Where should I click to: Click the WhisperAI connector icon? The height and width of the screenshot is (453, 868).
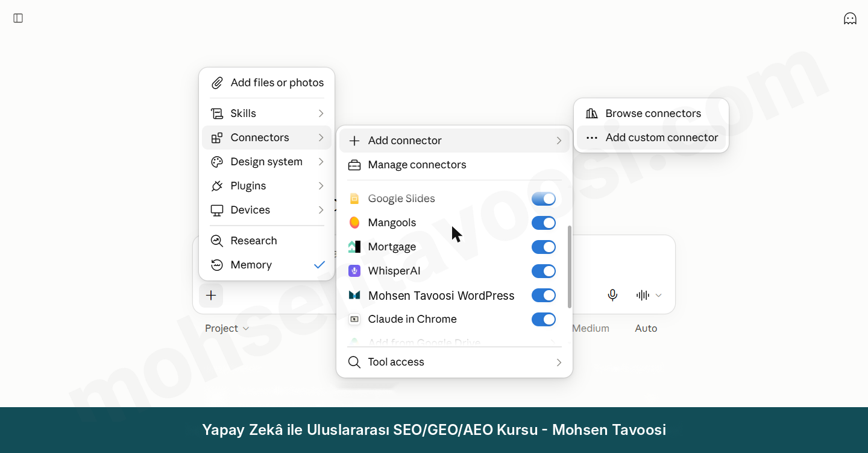tap(354, 271)
